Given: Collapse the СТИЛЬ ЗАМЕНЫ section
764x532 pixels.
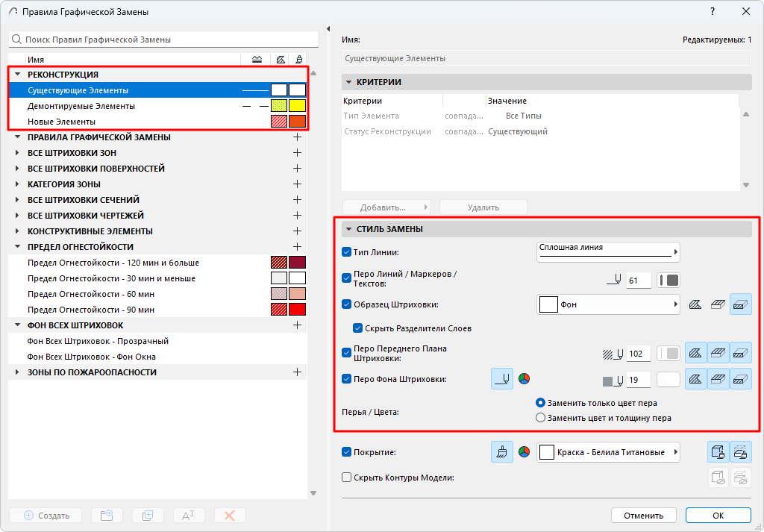Looking at the screenshot, I should (x=349, y=229).
